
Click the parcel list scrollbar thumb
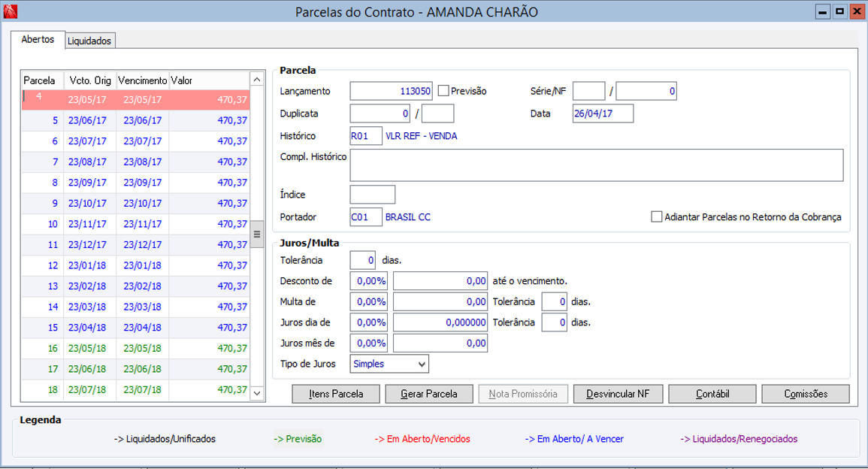pyautogui.click(x=257, y=234)
